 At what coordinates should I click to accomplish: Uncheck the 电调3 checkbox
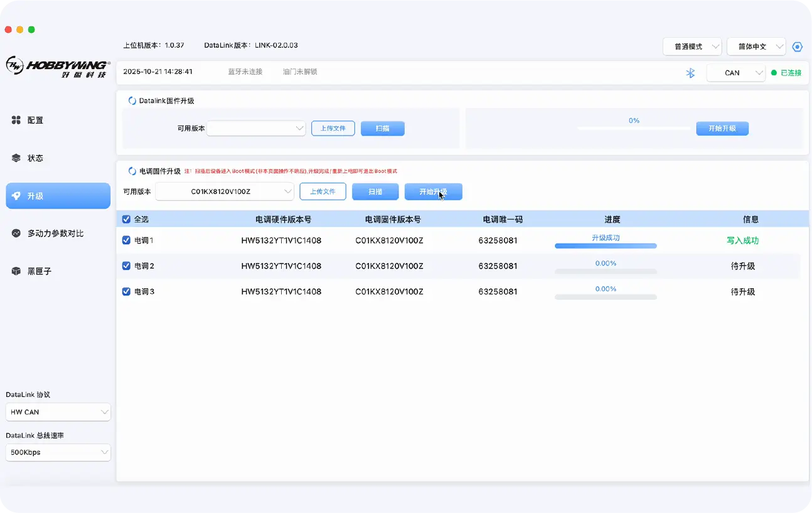[x=126, y=291]
